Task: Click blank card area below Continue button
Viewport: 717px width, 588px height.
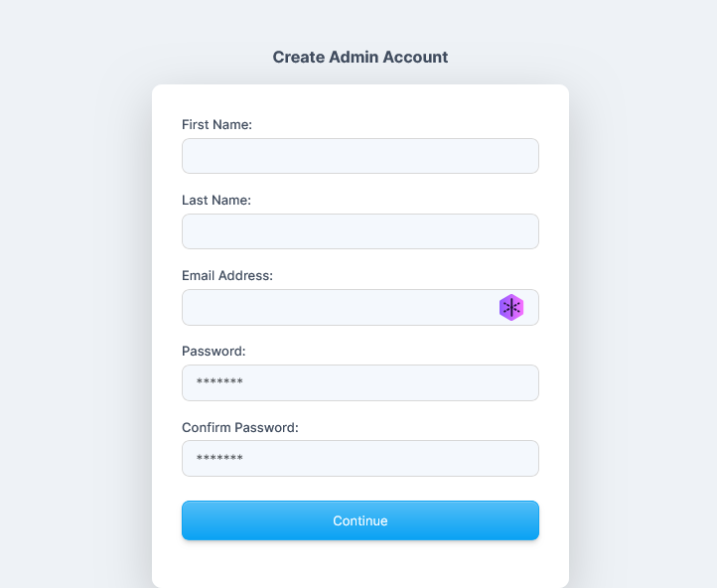Action: [360, 563]
